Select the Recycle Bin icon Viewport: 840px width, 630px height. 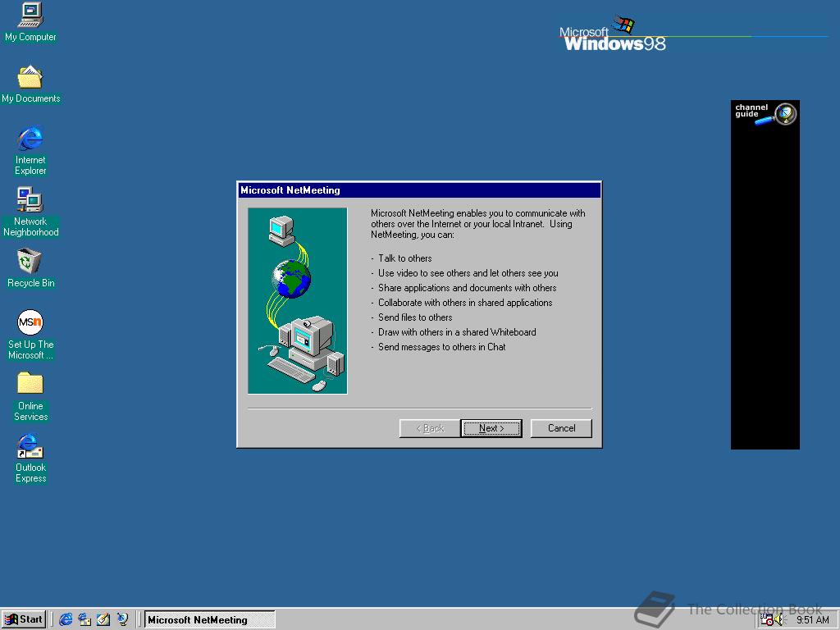[x=30, y=268]
